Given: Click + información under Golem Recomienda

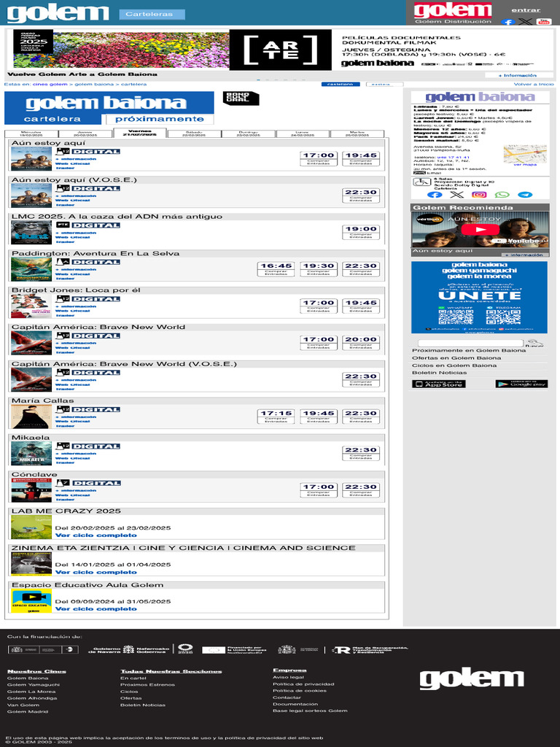Looking at the screenshot, I should pos(525,255).
